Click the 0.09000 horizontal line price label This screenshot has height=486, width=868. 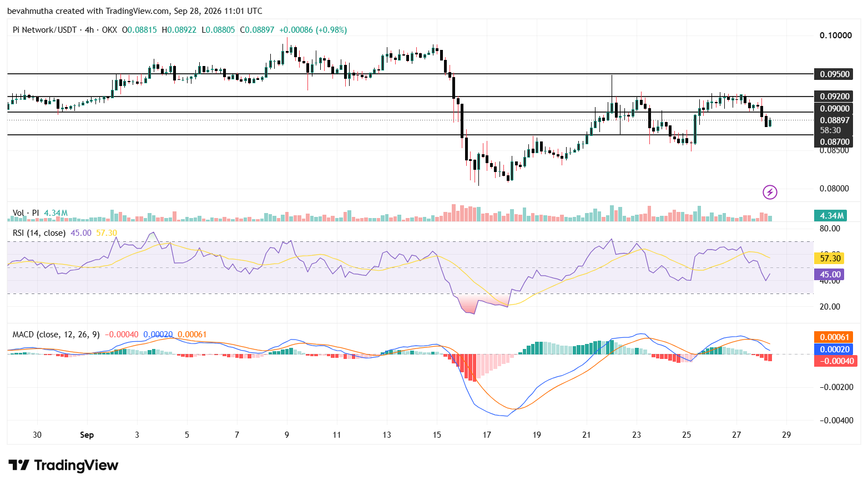point(835,108)
